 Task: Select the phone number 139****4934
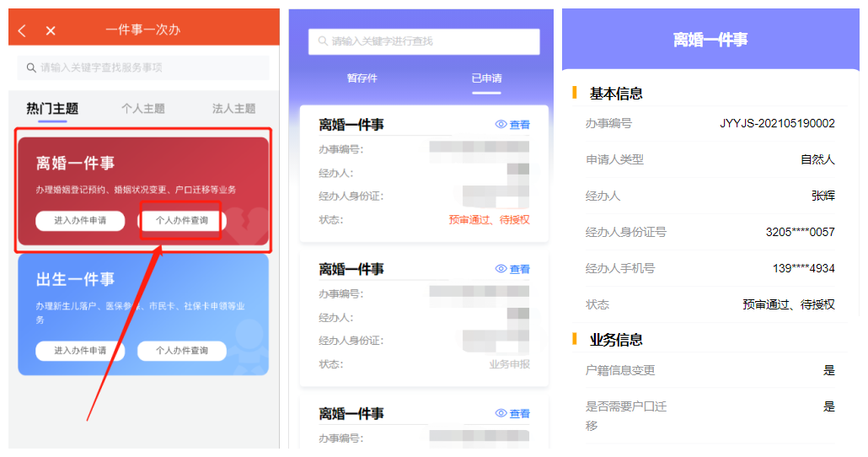[x=804, y=268]
